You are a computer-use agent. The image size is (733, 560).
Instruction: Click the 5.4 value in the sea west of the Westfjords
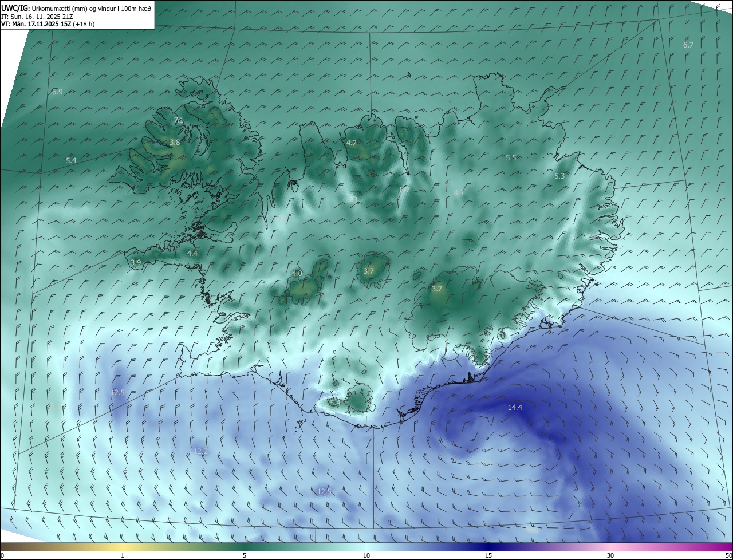[71, 161]
